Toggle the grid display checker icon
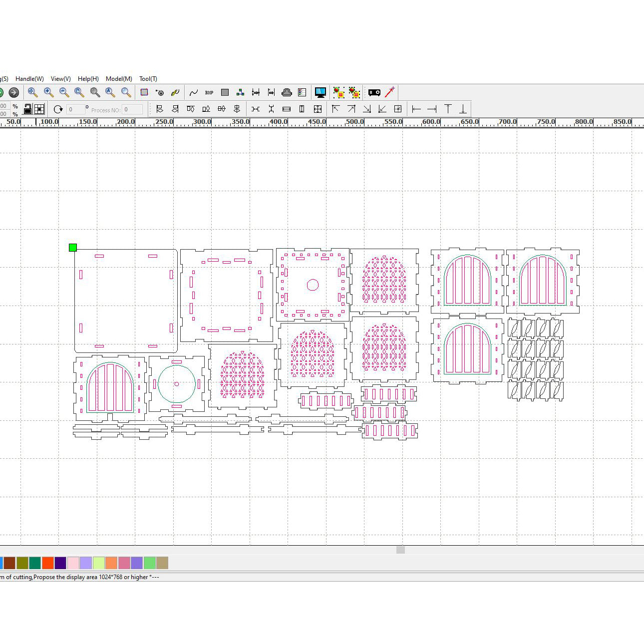 [x=39, y=109]
